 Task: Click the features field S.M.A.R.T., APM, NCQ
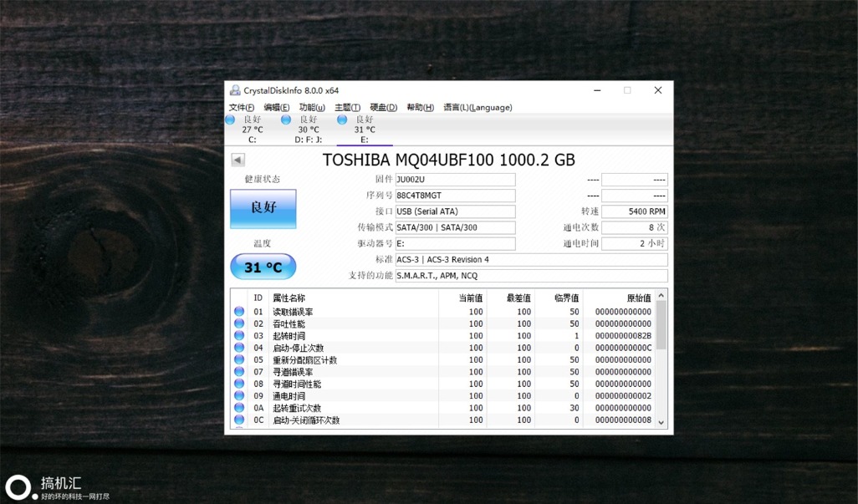click(531, 276)
